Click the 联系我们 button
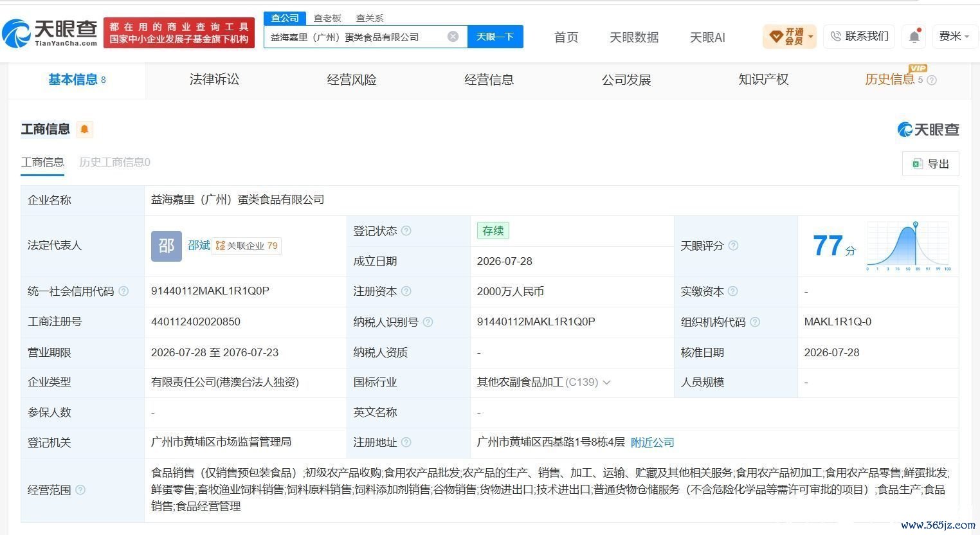Screen dimensions: 980x535 [x=859, y=37]
